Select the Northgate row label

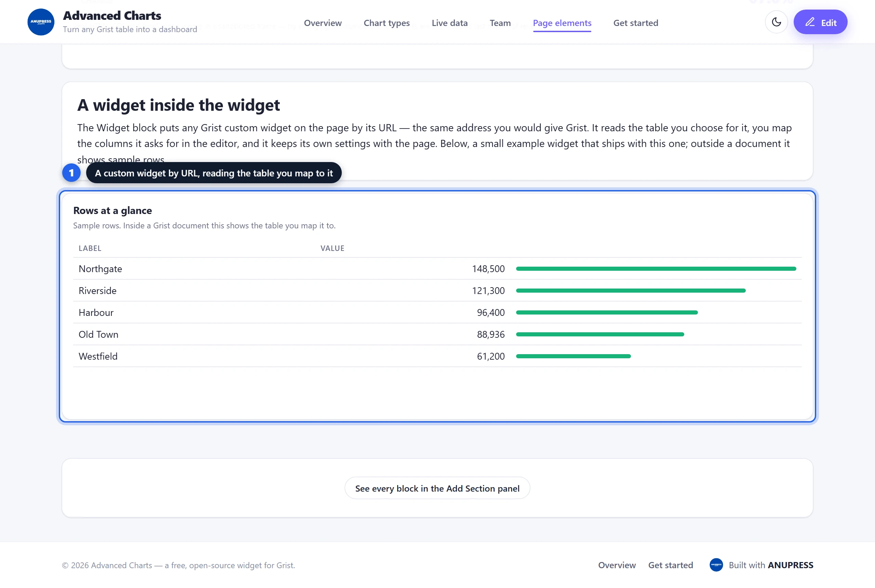(x=100, y=269)
